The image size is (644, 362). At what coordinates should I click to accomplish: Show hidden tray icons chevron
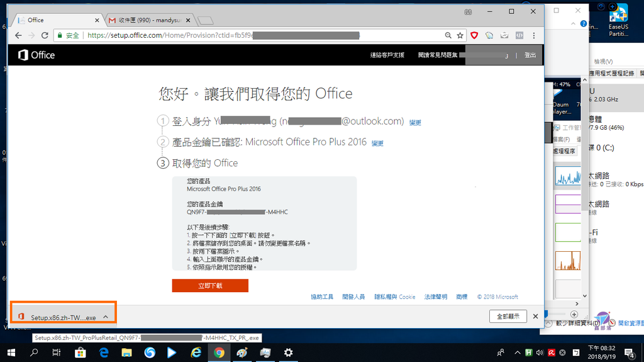point(517,353)
